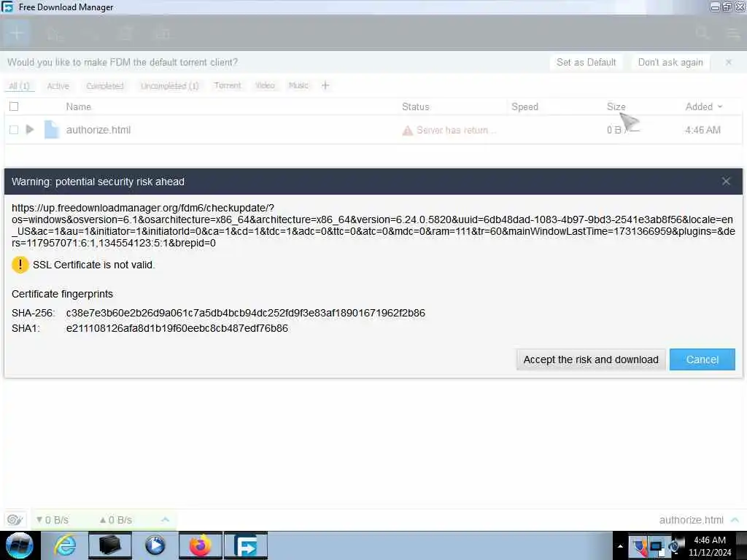Open the search magnifier in toolbar
Viewport: 747px width, 560px height.
tap(702, 34)
